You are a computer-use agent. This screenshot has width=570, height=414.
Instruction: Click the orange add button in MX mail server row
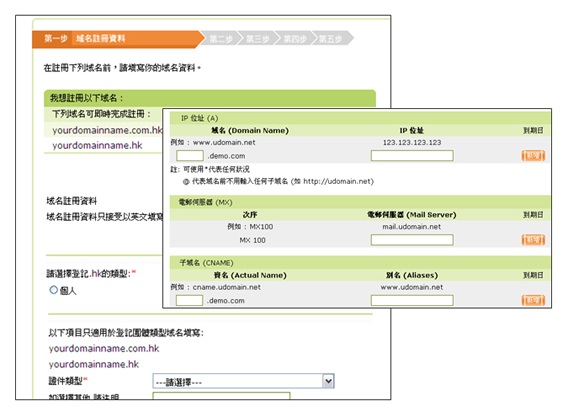point(533,240)
